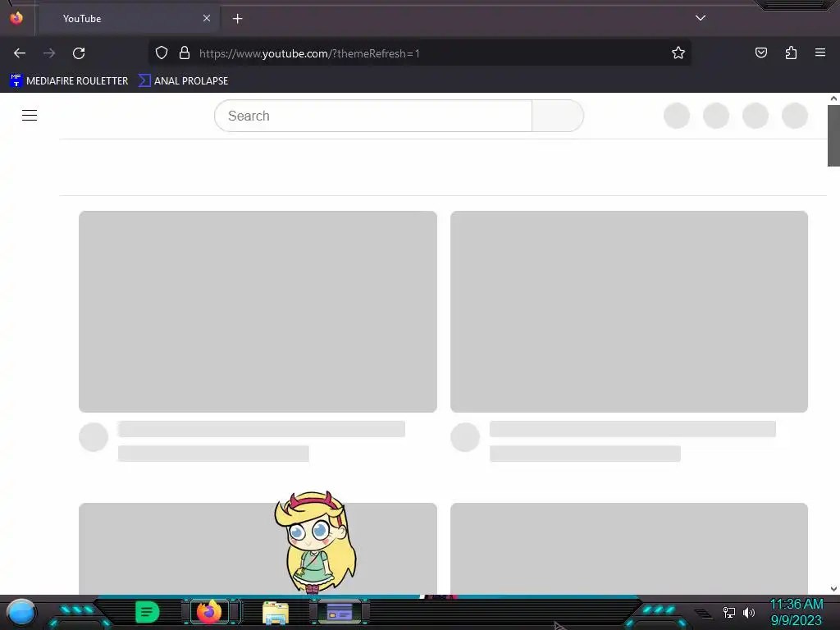Screen dimensions: 840x630
Task: Click the URL address bar
Action: point(419,53)
